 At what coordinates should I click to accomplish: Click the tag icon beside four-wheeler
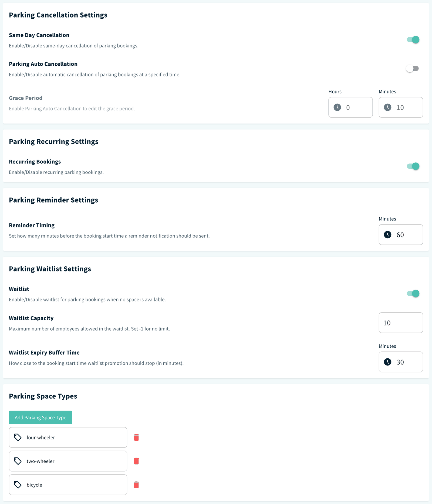click(x=18, y=437)
